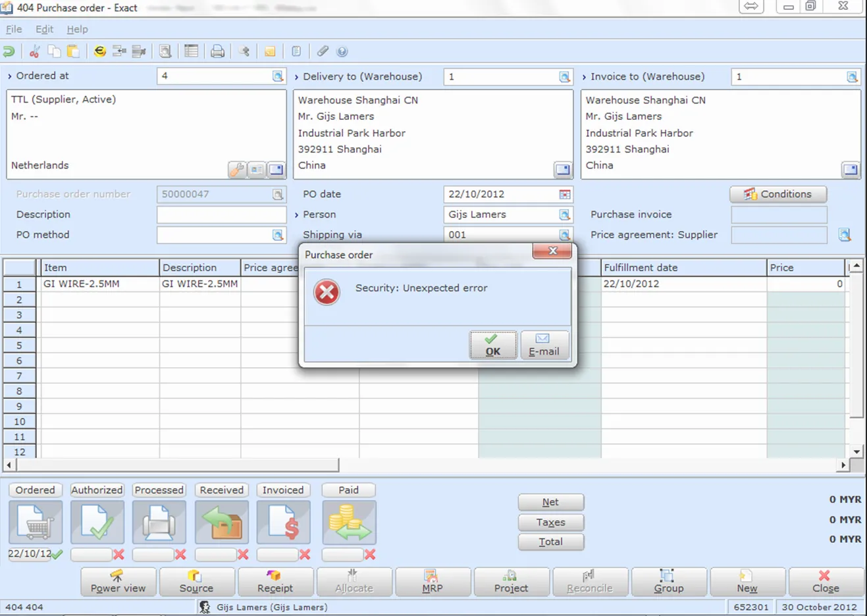This screenshot has width=867, height=616.
Task: Click the Paid coins status icon
Action: pos(349,523)
